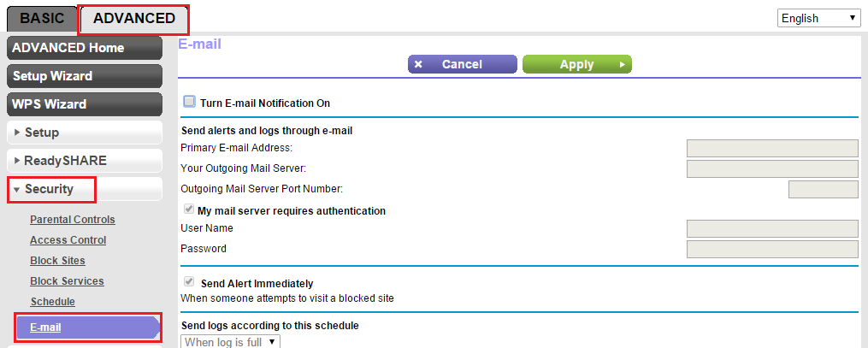Open the English language dropdown
The width and height of the screenshot is (868, 348).
[818, 18]
